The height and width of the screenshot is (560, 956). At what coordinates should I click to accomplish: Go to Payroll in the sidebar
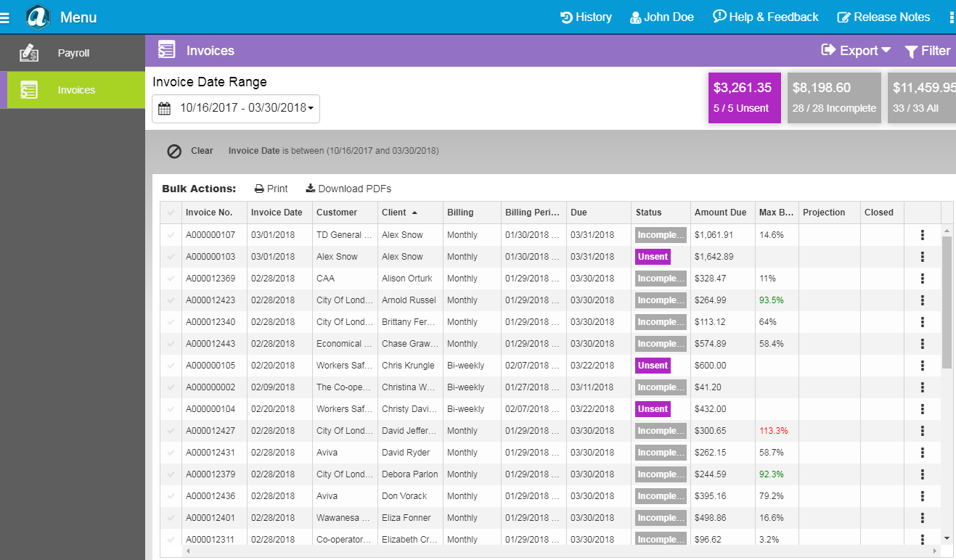pyautogui.click(x=73, y=53)
